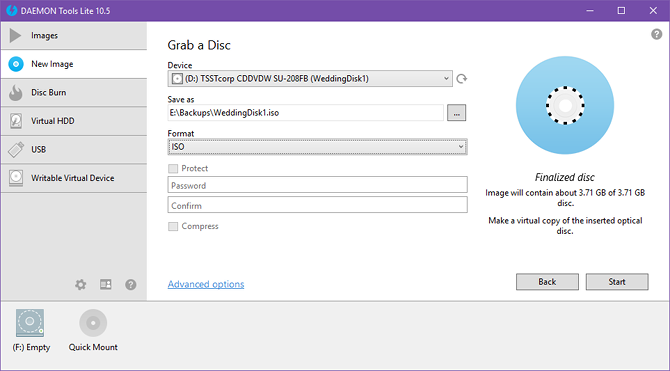Go to the Virtual HDD section
Image resolution: width=670 pixels, height=371 pixels.
pos(73,121)
